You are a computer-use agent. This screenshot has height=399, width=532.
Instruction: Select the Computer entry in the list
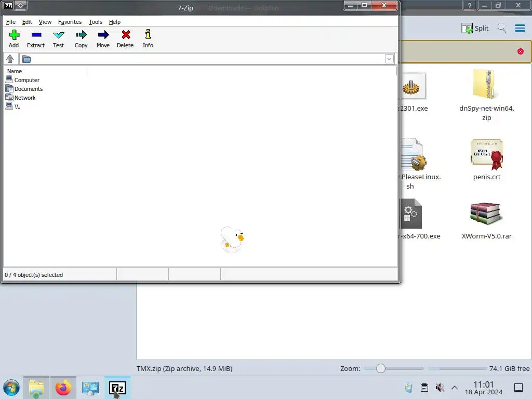click(x=23, y=80)
